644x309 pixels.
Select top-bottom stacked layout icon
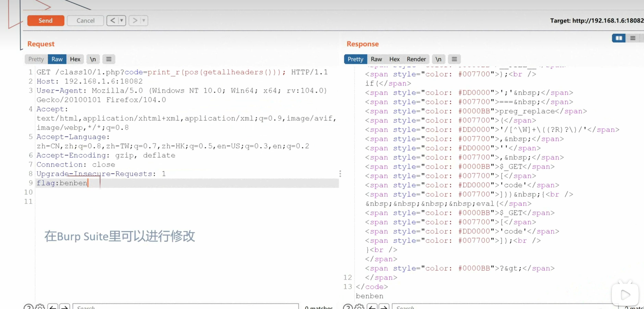633,38
